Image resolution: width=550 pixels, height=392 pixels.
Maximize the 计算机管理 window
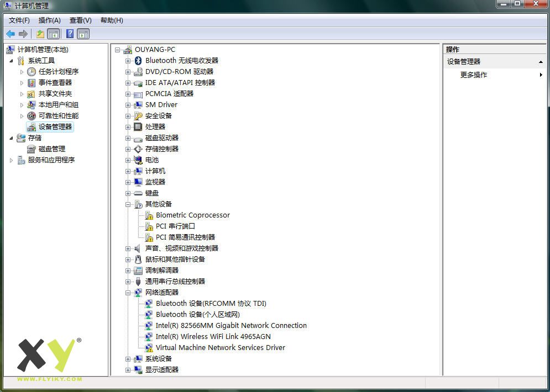click(x=517, y=4)
